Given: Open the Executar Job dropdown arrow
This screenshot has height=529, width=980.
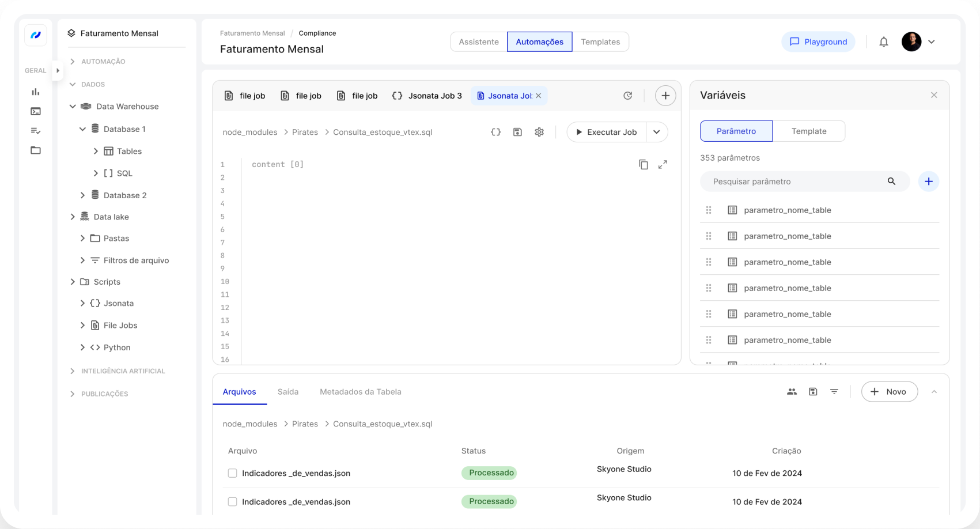Looking at the screenshot, I should [x=656, y=132].
